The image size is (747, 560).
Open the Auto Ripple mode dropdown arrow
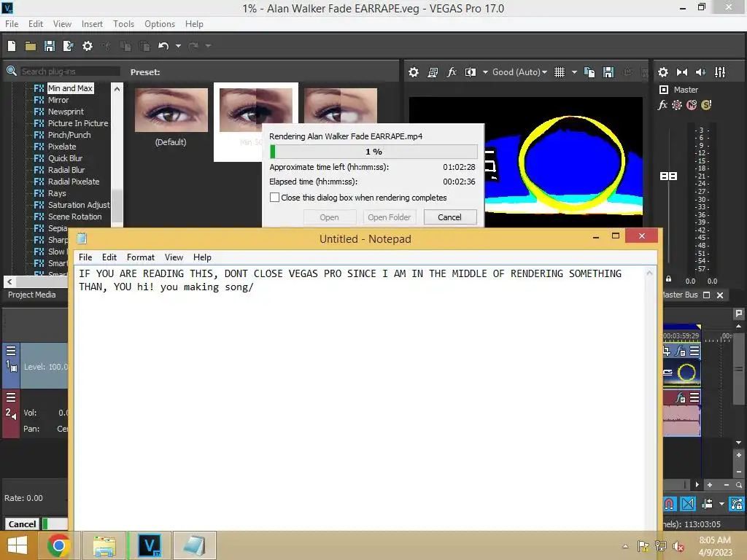coord(721,503)
